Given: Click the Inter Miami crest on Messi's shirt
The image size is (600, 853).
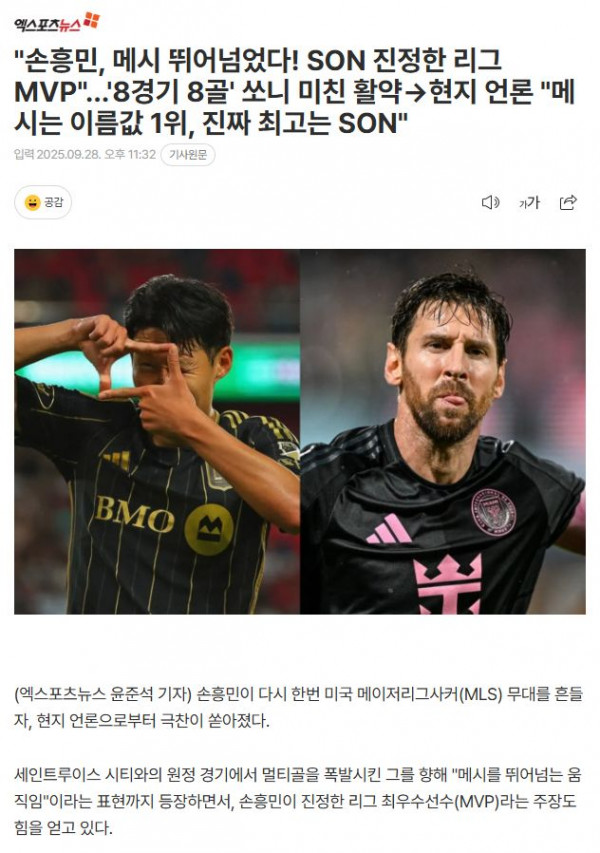Looking at the screenshot, I should click(494, 511).
